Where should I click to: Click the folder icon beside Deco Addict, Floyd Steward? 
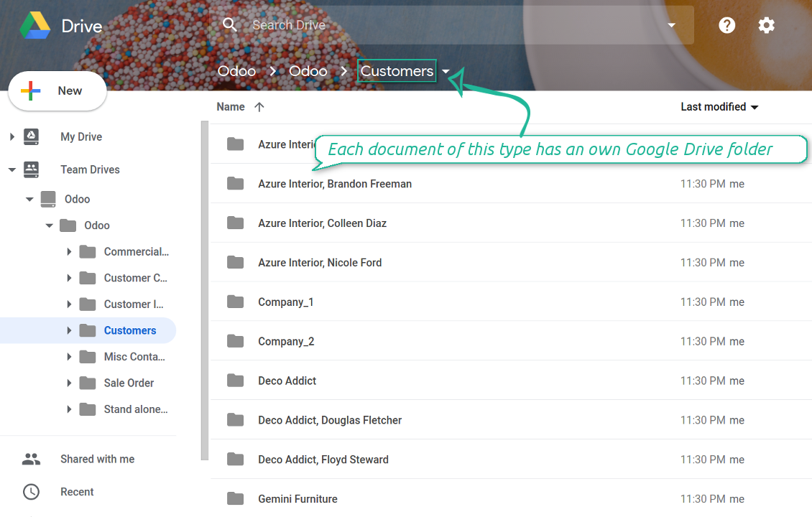point(235,460)
